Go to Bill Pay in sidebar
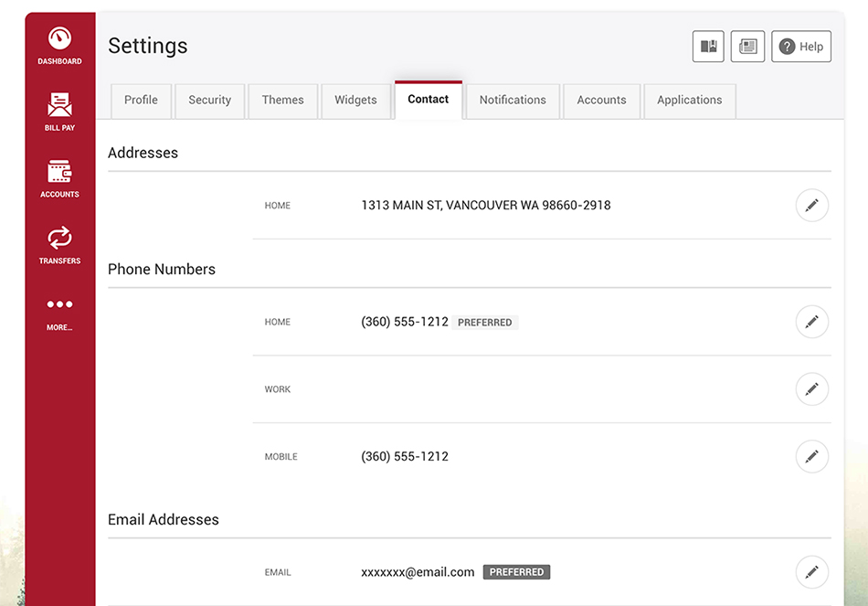 (x=59, y=112)
